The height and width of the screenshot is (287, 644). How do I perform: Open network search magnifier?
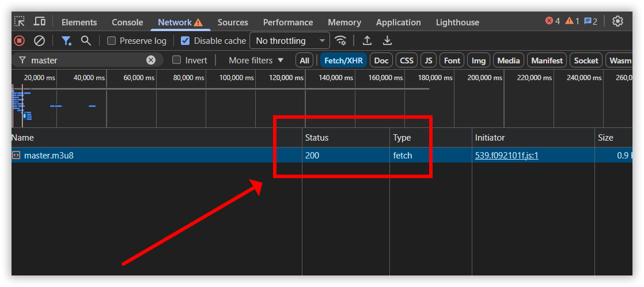point(85,40)
